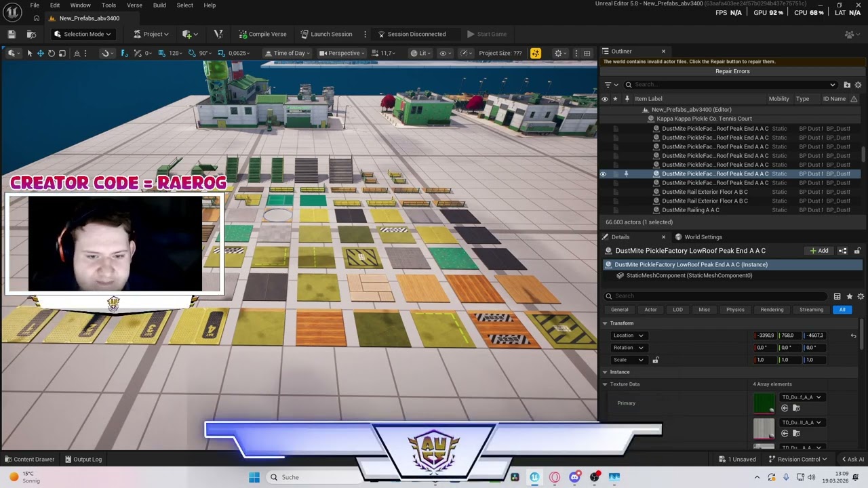868x488 pixels.
Task: Open the Build menu
Action: [x=159, y=5]
